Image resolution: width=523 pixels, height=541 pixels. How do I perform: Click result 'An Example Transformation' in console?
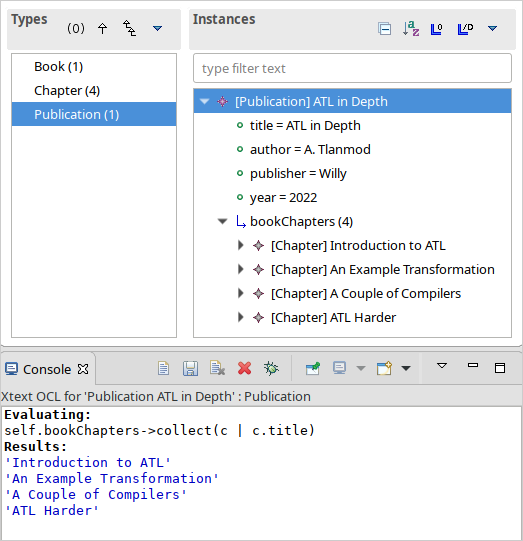click(x=112, y=479)
